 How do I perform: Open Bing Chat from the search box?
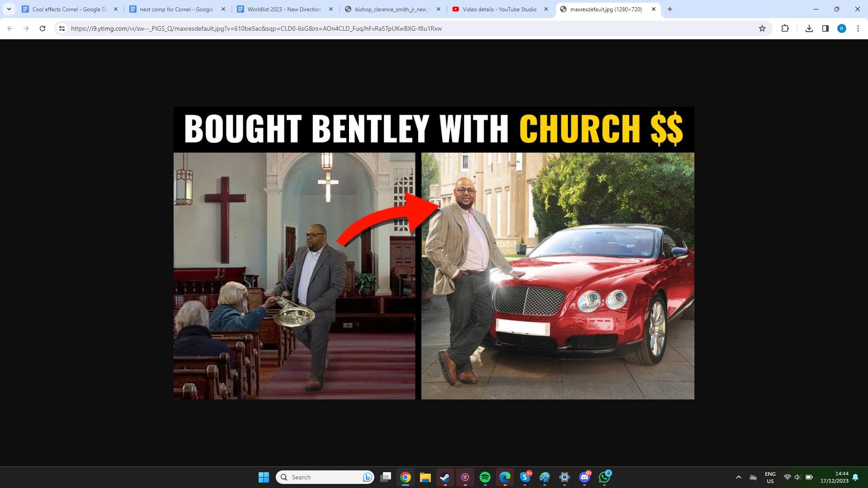[x=367, y=477]
